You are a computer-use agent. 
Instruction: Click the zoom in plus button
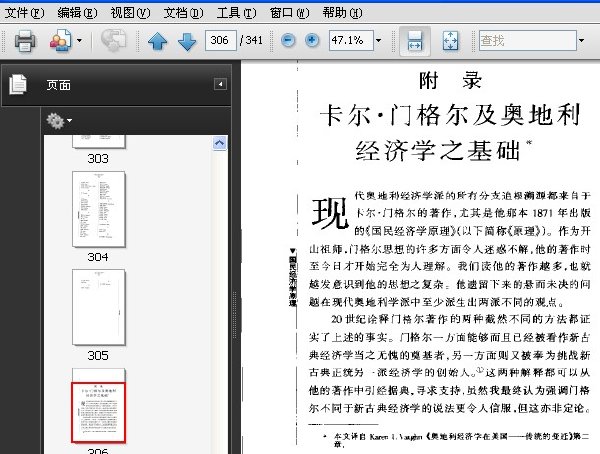pyautogui.click(x=312, y=41)
